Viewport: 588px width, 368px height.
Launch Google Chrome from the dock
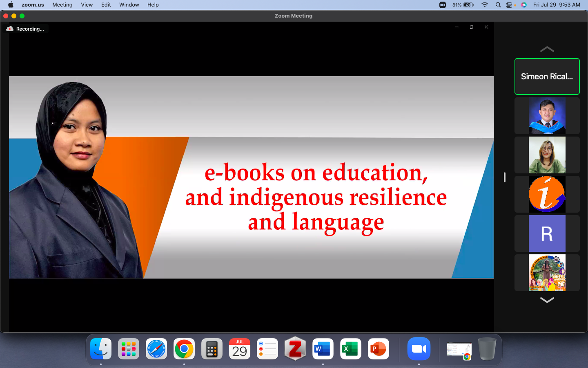[x=184, y=349]
